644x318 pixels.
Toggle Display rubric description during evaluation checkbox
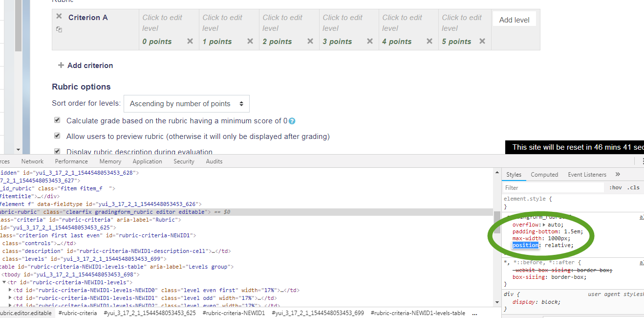tap(57, 152)
